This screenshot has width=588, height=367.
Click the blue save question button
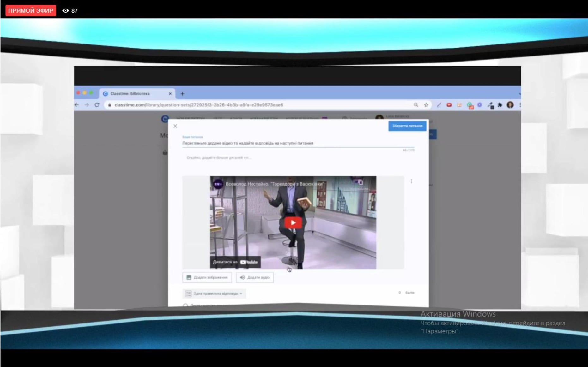[407, 126]
